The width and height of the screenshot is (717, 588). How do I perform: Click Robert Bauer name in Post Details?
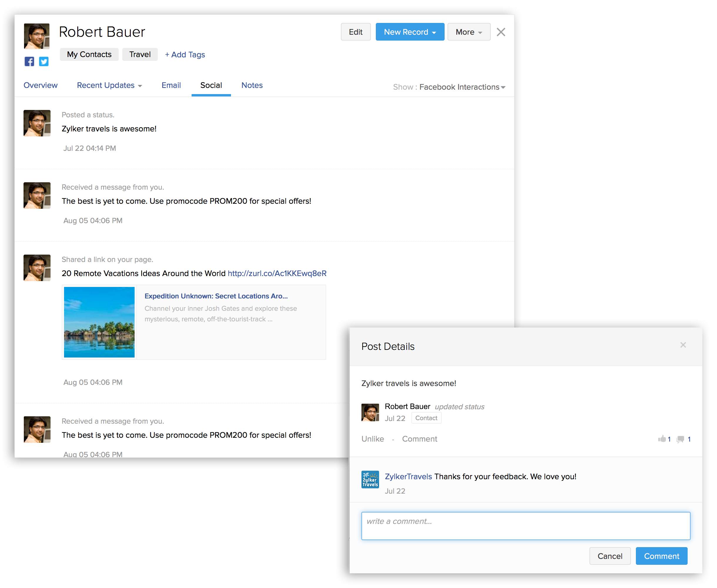407,406
